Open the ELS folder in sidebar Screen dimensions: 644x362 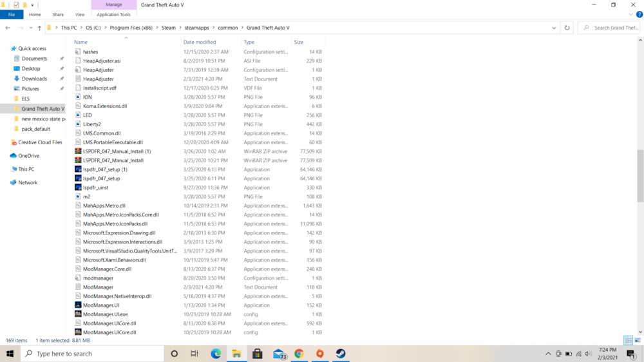pos(26,99)
